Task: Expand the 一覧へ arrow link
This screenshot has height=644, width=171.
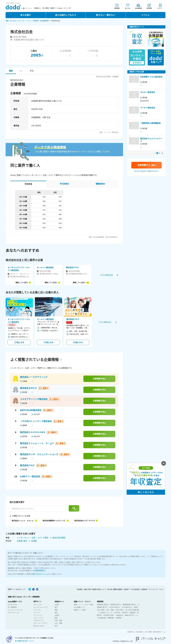Action: (x=159, y=153)
